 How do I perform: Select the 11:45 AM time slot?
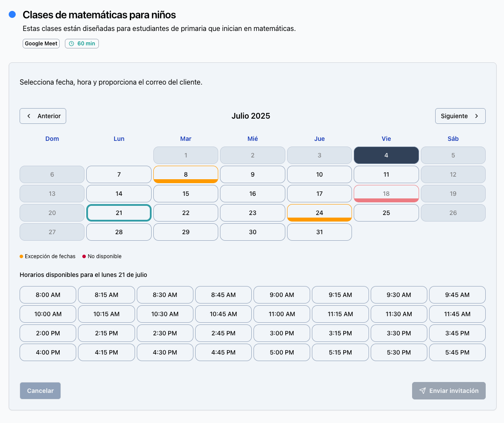457,314
